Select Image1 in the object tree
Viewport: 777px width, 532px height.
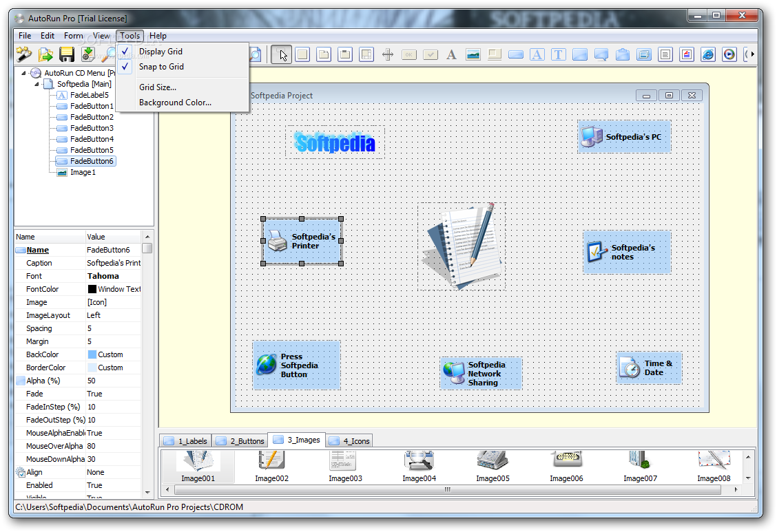tap(82, 172)
